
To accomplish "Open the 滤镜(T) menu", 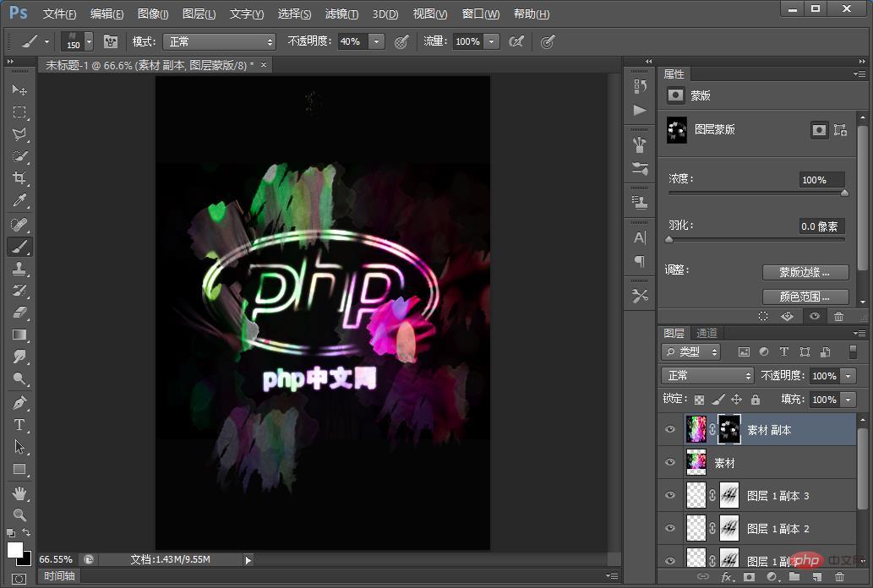I will pyautogui.click(x=342, y=14).
